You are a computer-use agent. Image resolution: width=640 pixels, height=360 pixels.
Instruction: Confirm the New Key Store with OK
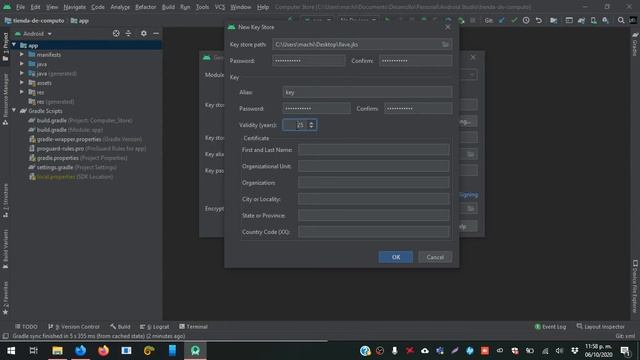coord(396,257)
